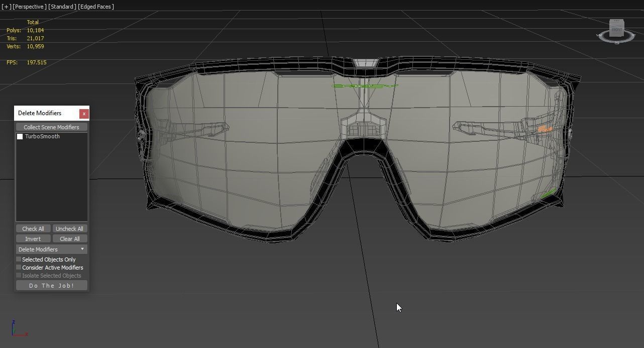Close the Delete Modifiers dialog
Viewport: 644px width, 348px height.
[84, 114]
